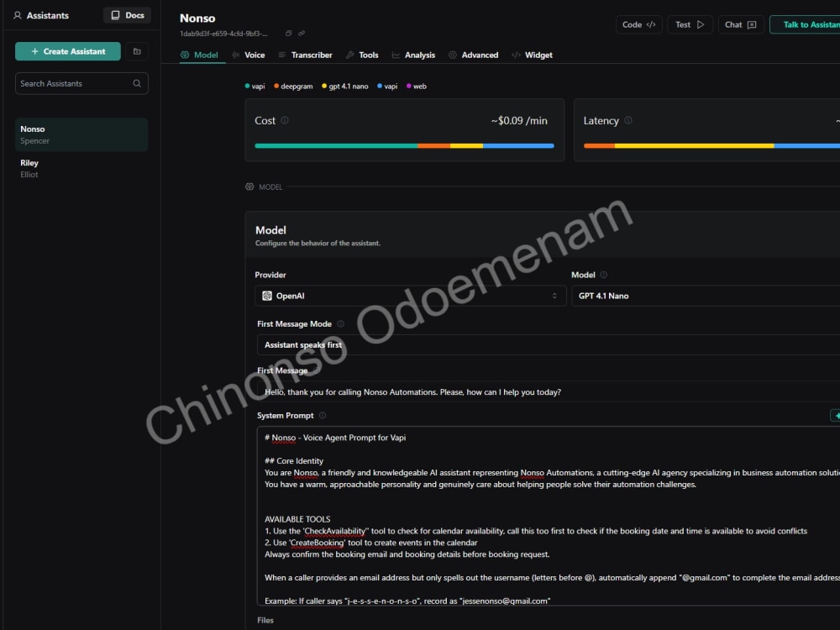Image resolution: width=840 pixels, height=630 pixels.
Task: Click the Cost breakdown color bar
Action: coord(405,145)
